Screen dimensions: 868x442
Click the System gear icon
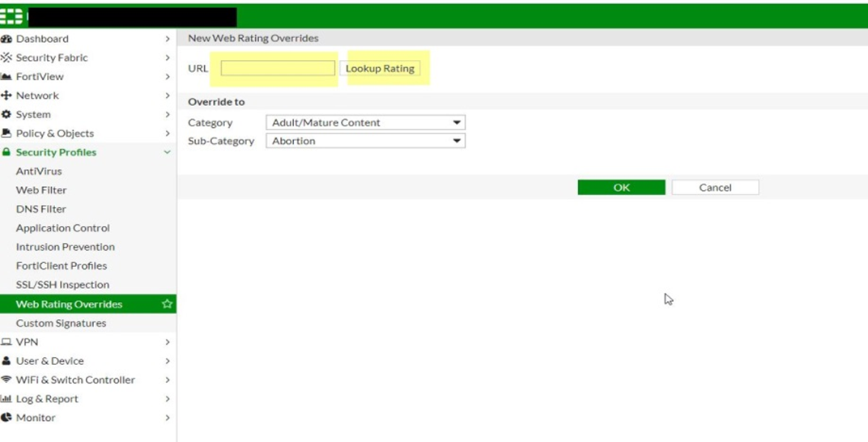pyautogui.click(x=7, y=115)
